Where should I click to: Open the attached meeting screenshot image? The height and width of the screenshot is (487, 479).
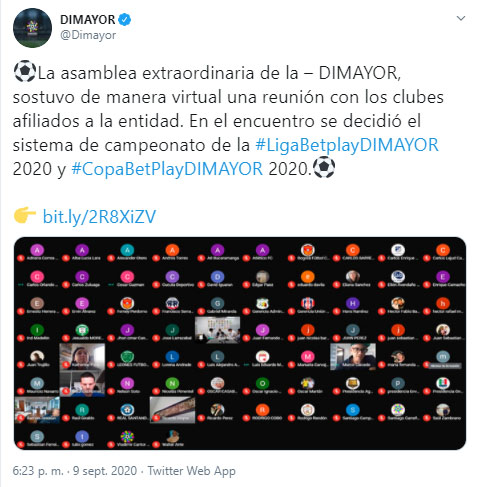point(240,343)
